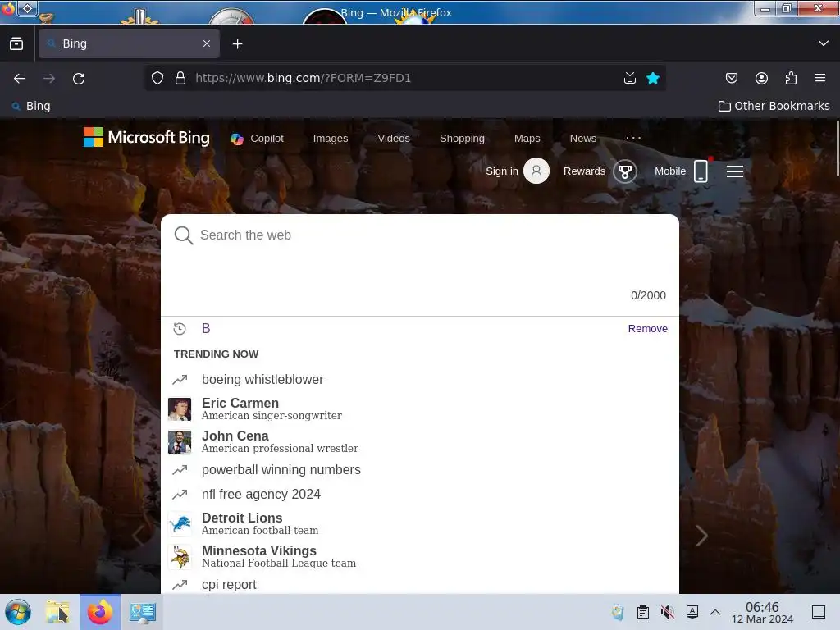Open the tracking protection shield icon
The image size is (840, 630).
coord(157,78)
